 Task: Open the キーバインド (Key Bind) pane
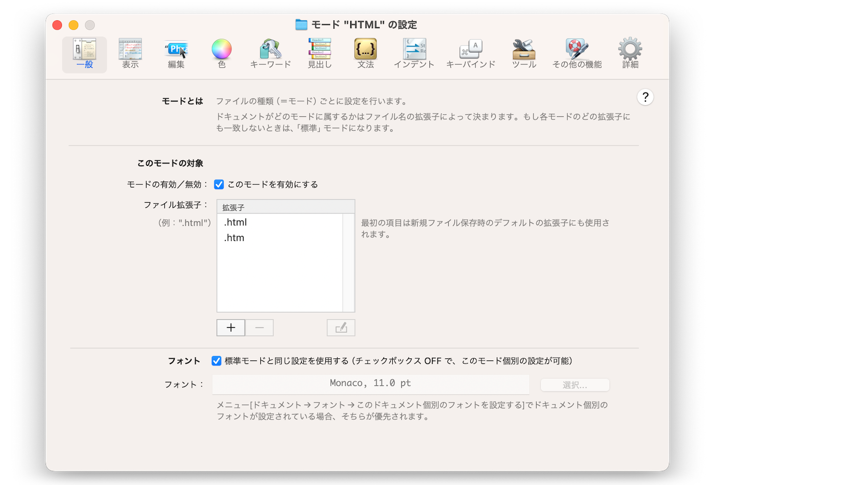coord(471,54)
